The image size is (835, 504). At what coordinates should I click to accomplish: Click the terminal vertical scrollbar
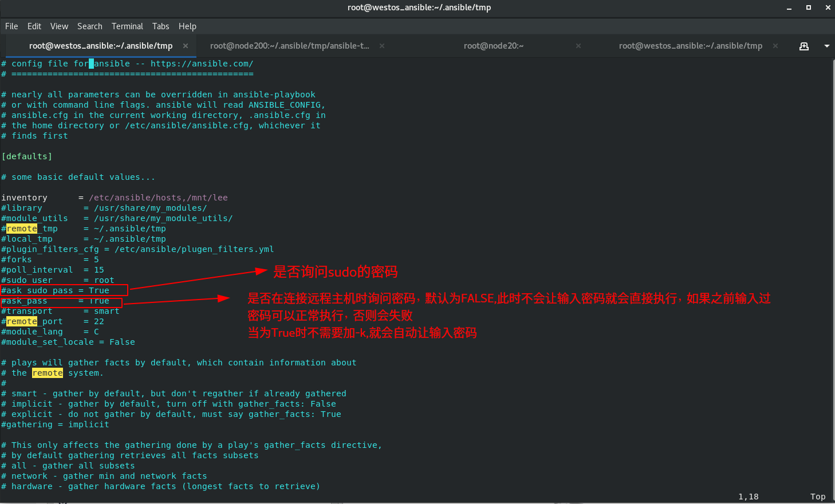click(x=833, y=279)
